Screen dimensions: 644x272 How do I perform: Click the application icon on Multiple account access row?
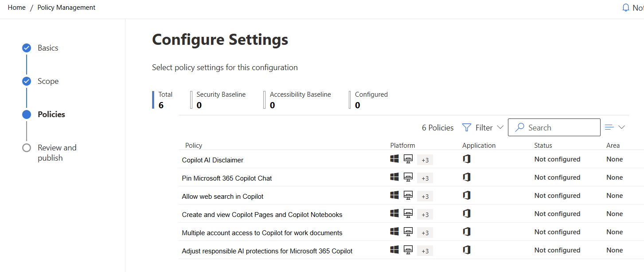click(466, 232)
